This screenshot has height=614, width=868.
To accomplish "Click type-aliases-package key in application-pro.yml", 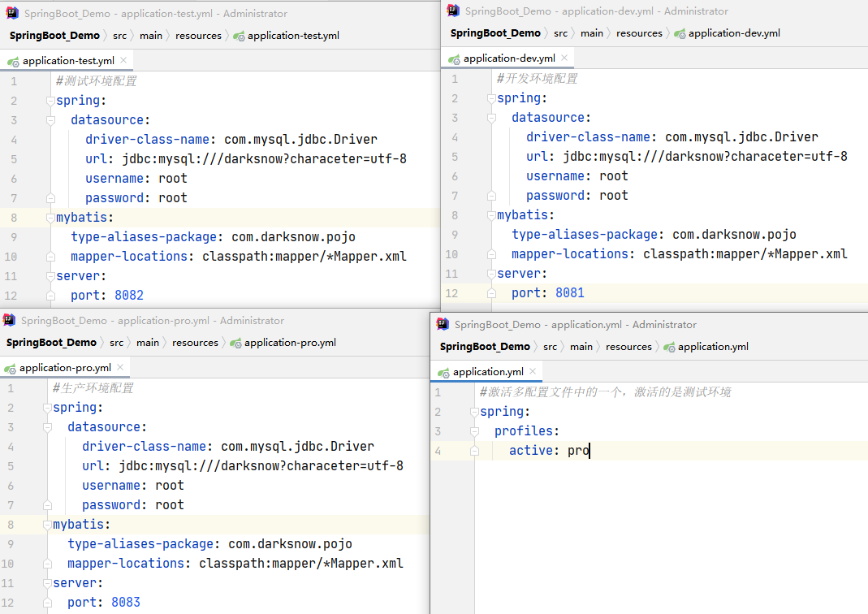I will pyautogui.click(x=140, y=544).
